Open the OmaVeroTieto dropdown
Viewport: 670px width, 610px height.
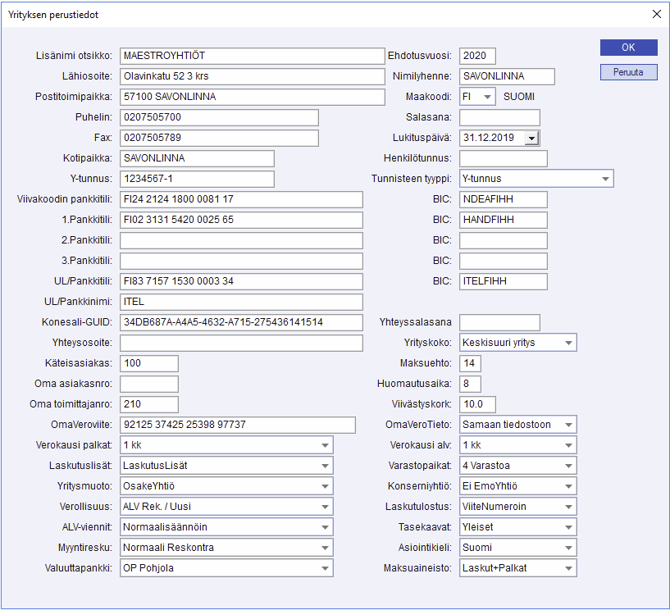[568, 425]
